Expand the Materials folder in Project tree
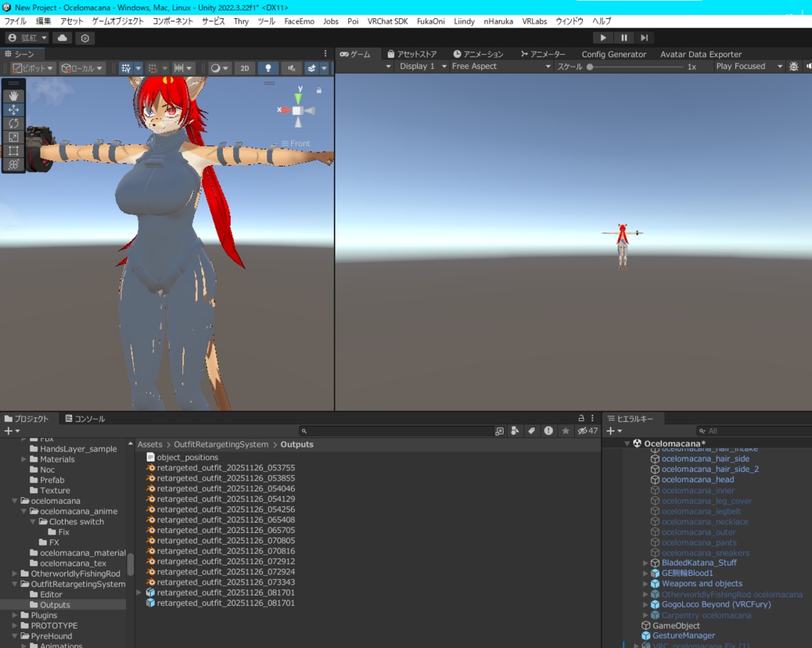Screen dimensions: 812x648 point(23,459)
